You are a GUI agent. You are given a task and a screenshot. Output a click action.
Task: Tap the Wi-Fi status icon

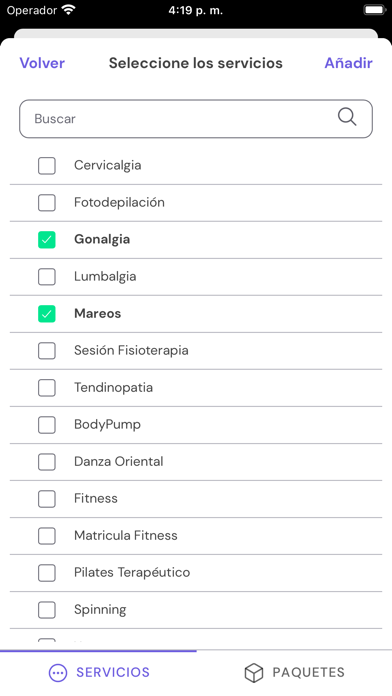pyautogui.click(x=69, y=10)
